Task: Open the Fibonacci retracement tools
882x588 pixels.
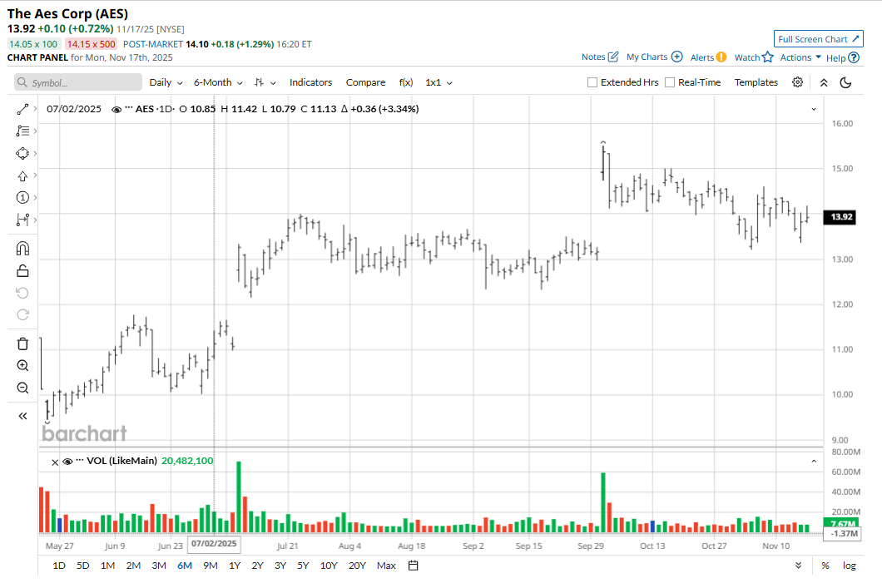Action: pyautogui.click(x=22, y=131)
